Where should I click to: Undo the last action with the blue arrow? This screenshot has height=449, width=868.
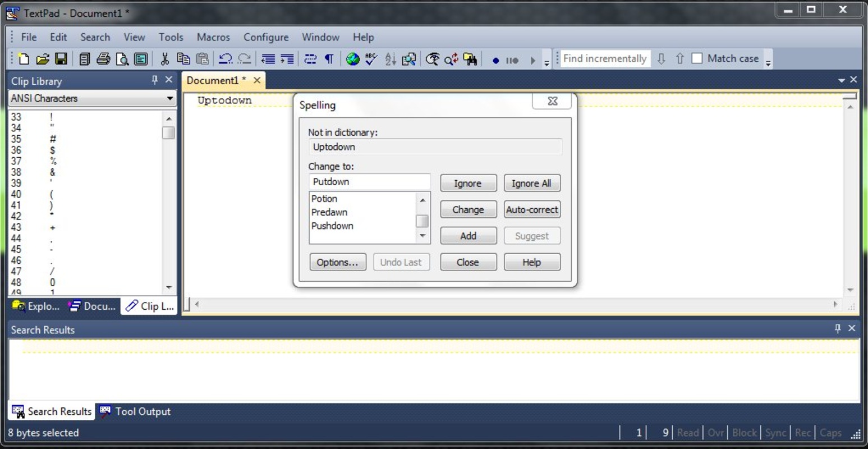(x=226, y=59)
